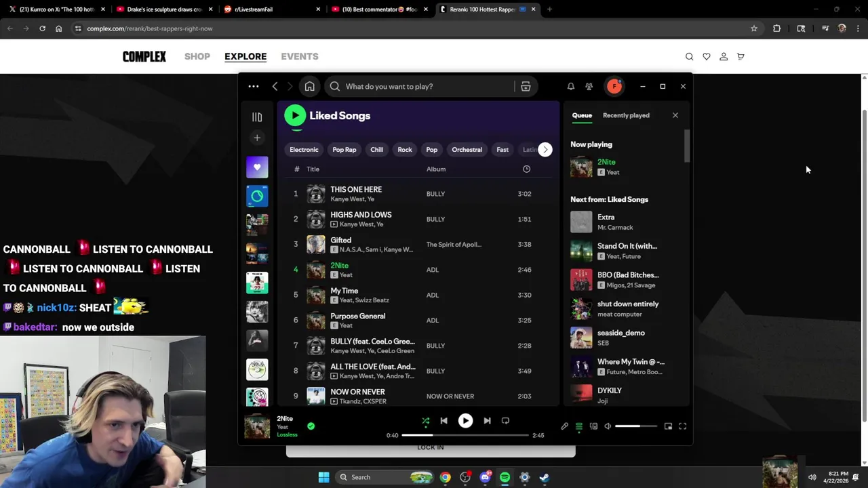Toggle shuffle in Spotify player

tap(426, 421)
